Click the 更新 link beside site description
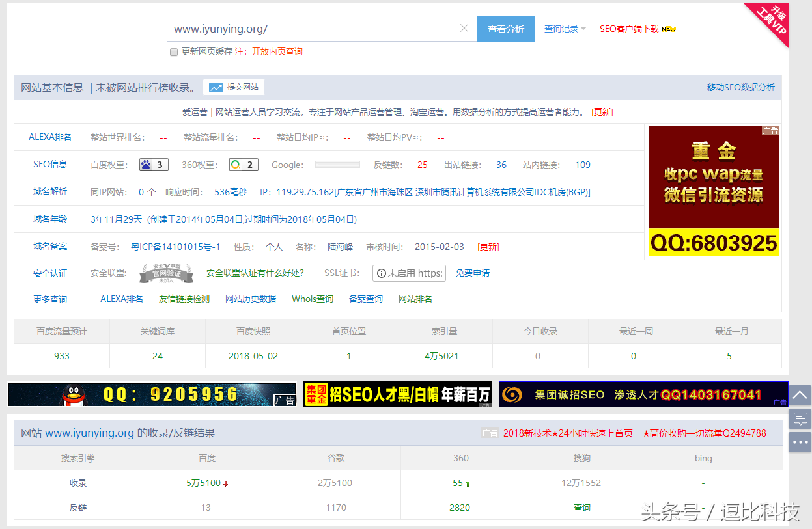This screenshot has height=529, width=812. [602, 112]
